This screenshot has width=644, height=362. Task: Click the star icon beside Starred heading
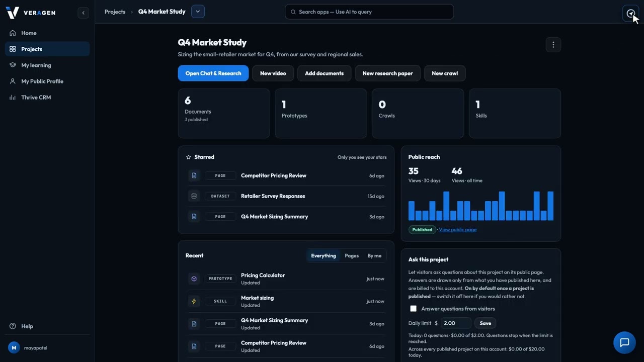[189, 157]
